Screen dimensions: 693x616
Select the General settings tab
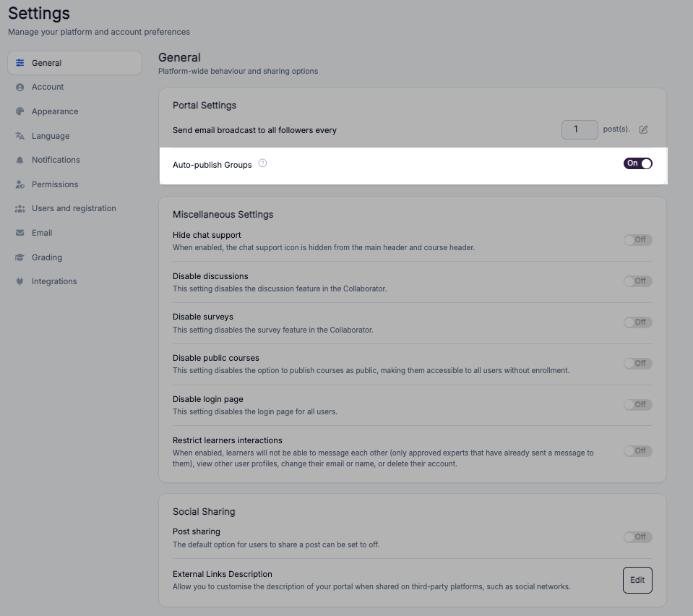pyautogui.click(x=74, y=63)
